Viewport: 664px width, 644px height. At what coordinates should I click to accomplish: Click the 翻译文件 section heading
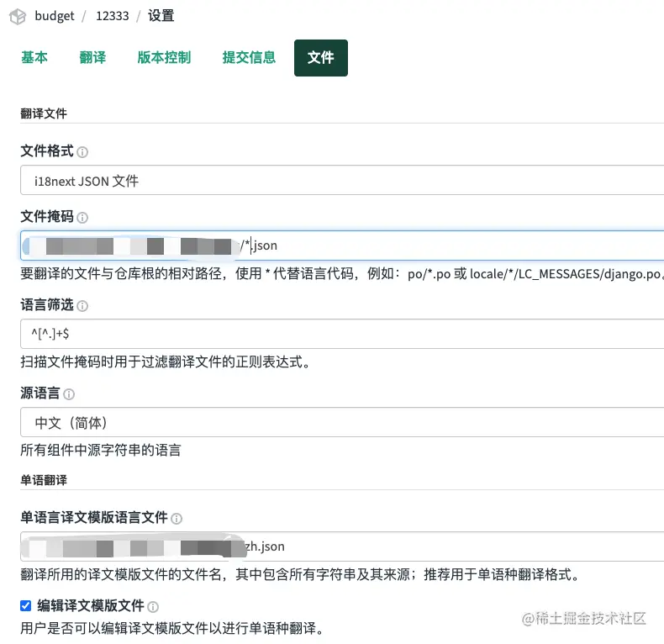coord(44,113)
